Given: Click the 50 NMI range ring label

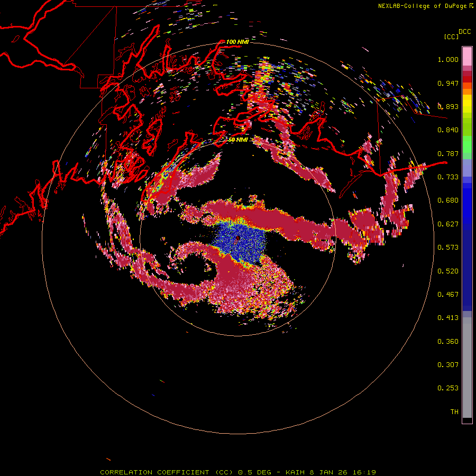Looking at the screenshot, I should click(x=238, y=140).
